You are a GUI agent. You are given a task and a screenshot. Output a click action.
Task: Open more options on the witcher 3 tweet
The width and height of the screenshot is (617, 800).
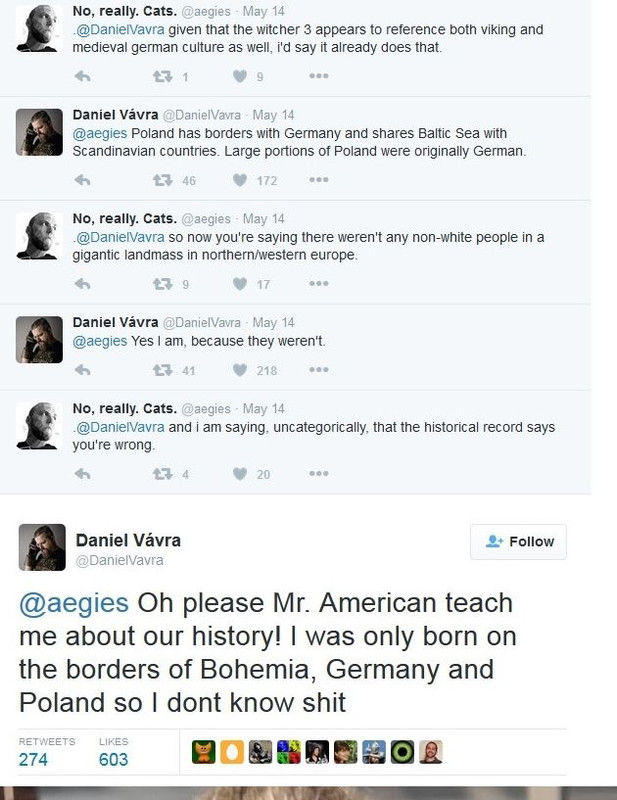coord(318,76)
